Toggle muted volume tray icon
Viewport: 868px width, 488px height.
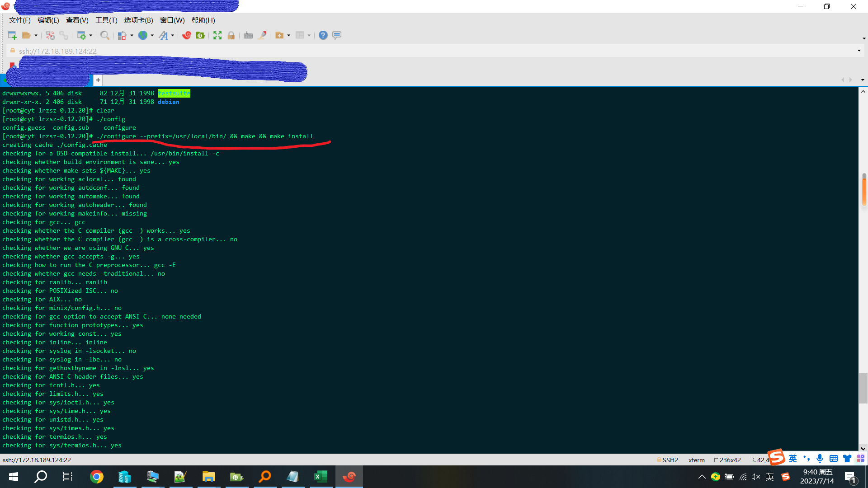(x=756, y=477)
